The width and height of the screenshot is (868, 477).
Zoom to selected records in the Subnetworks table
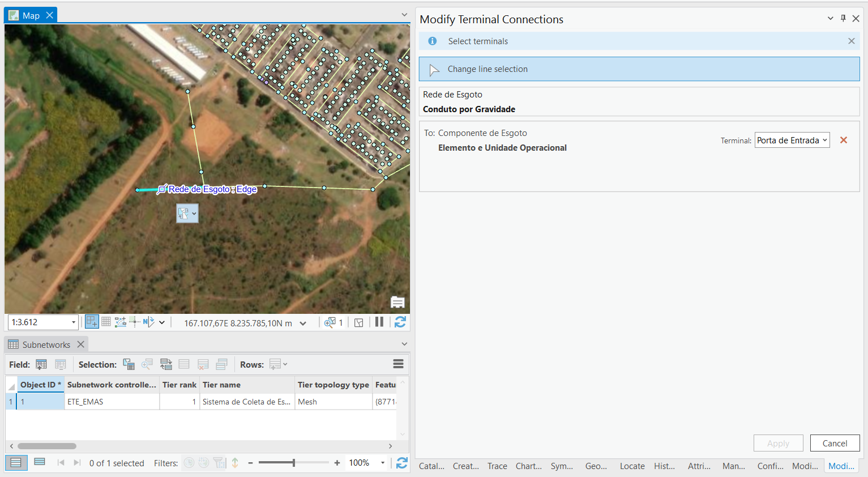click(147, 364)
